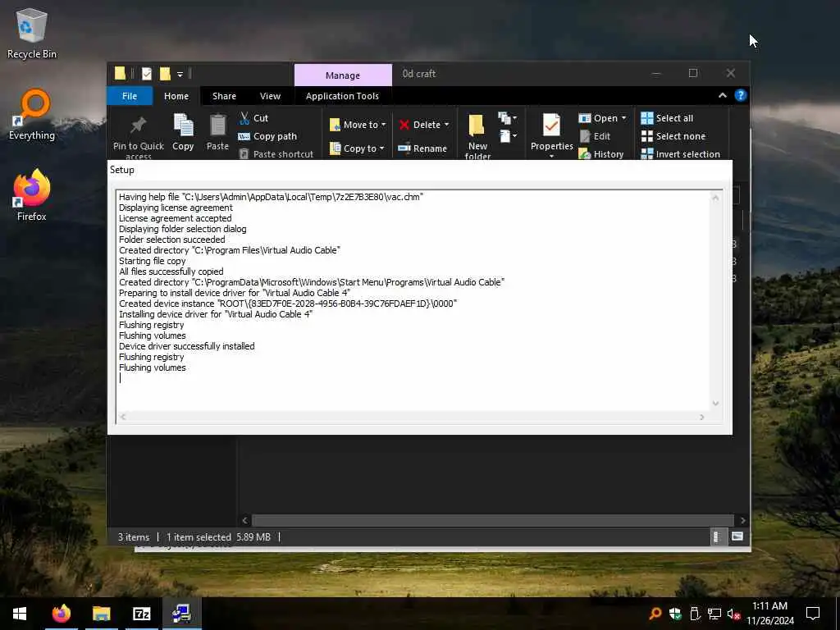Open Properties from the ribbon
This screenshot has height=630, width=840.
coord(551,135)
